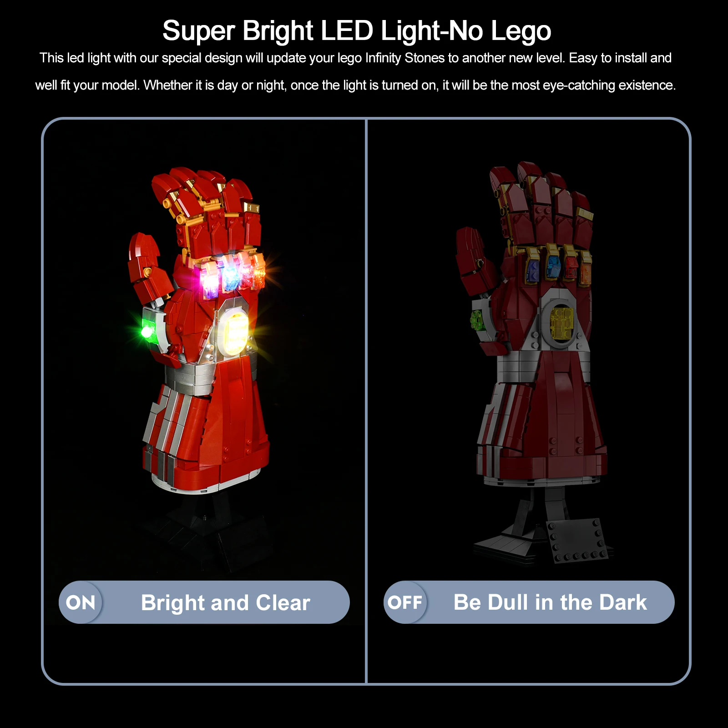Click the 'Super Bright LED Light-No Lego' heading

pos(357,30)
